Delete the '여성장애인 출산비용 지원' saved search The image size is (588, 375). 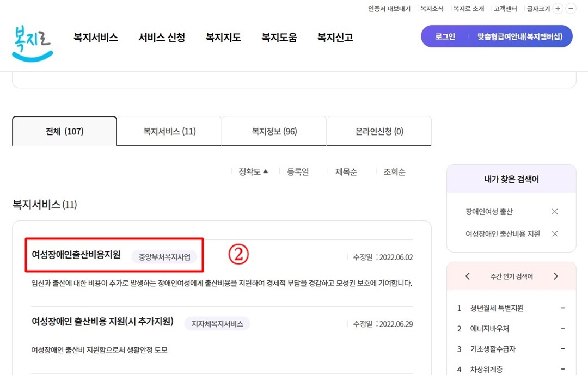554,234
